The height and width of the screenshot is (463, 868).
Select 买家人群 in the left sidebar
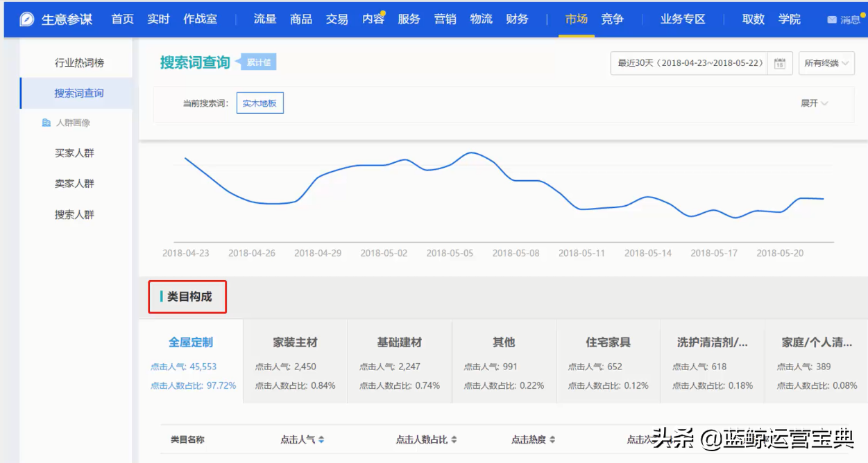(x=75, y=152)
